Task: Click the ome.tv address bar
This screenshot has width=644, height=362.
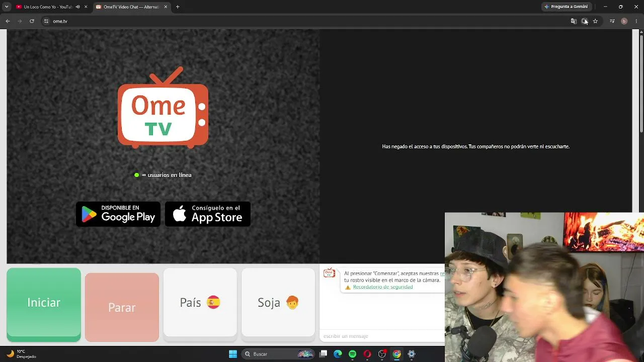Action: click(x=307, y=21)
